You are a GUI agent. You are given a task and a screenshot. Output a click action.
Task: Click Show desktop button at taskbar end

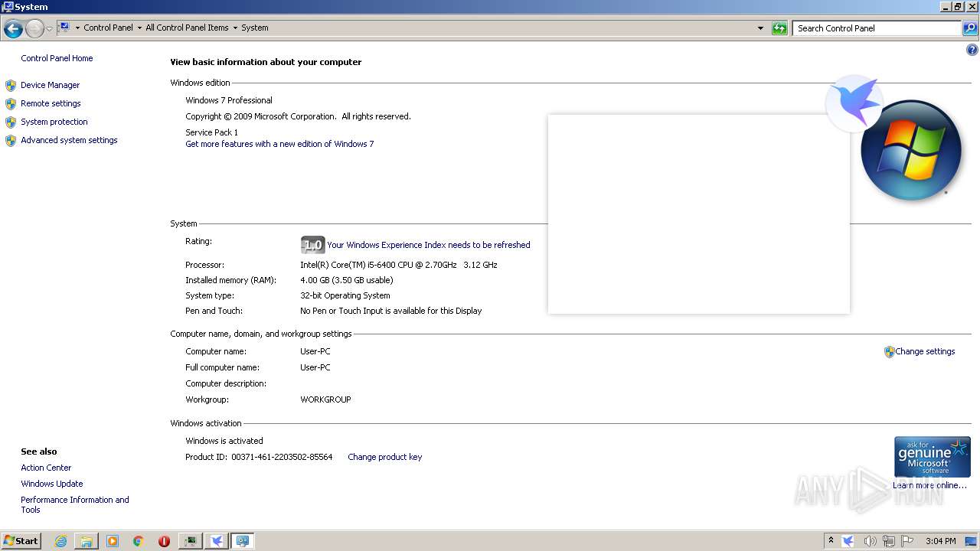(x=971, y=541)
